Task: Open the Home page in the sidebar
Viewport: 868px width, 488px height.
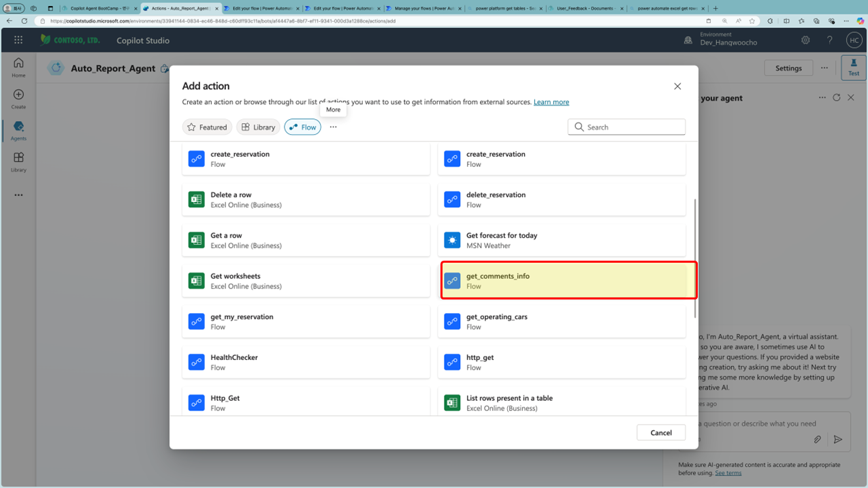Action: [18, 67]
